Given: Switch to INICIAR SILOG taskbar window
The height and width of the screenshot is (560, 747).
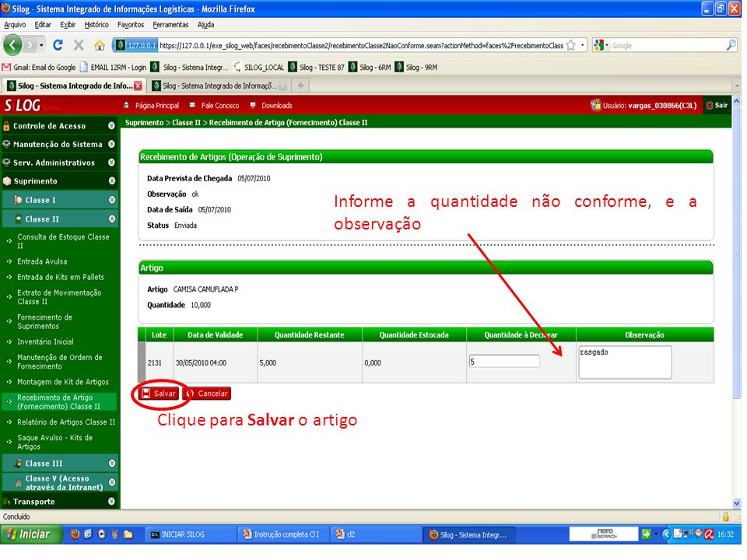Looking at the screenshot, I should (191, 535).
